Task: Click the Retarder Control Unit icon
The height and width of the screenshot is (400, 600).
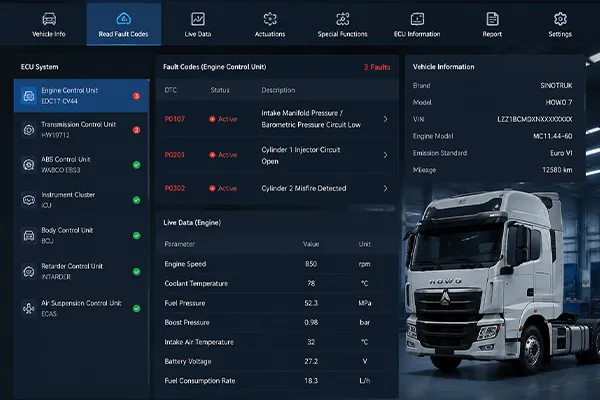Action: [29, 271]
